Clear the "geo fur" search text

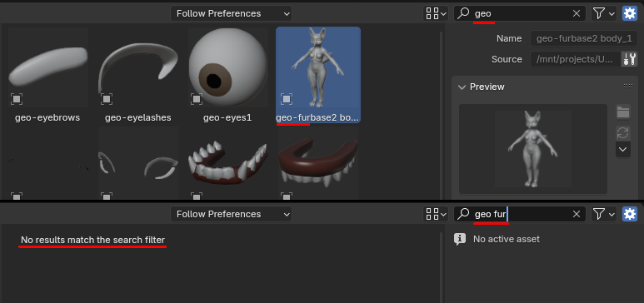pyautogui.click(x=577, y=214)
